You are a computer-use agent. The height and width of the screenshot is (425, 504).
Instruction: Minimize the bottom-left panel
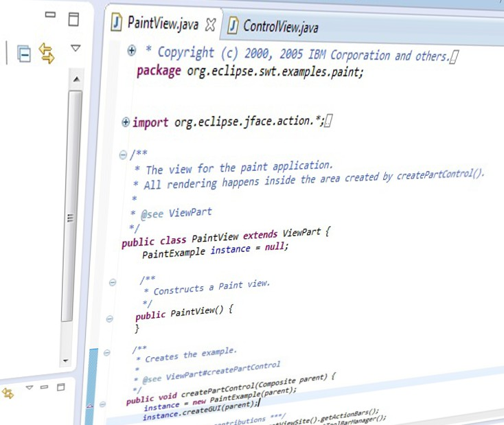45,387
